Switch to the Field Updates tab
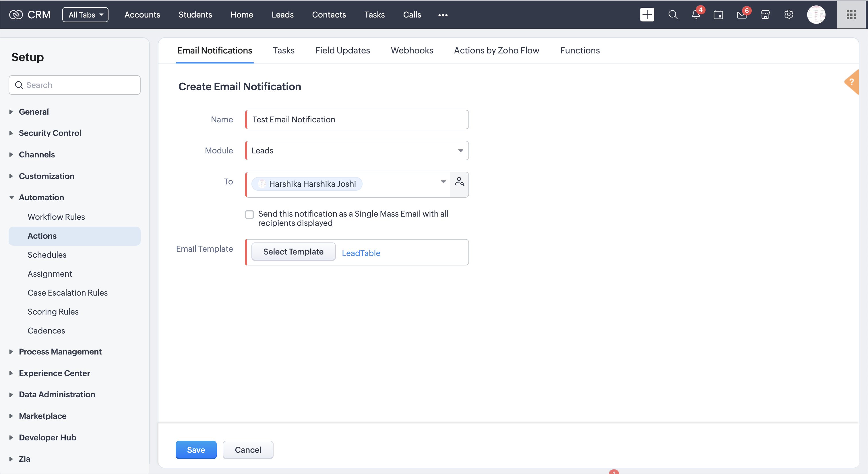868x474 pixels. 342,50
